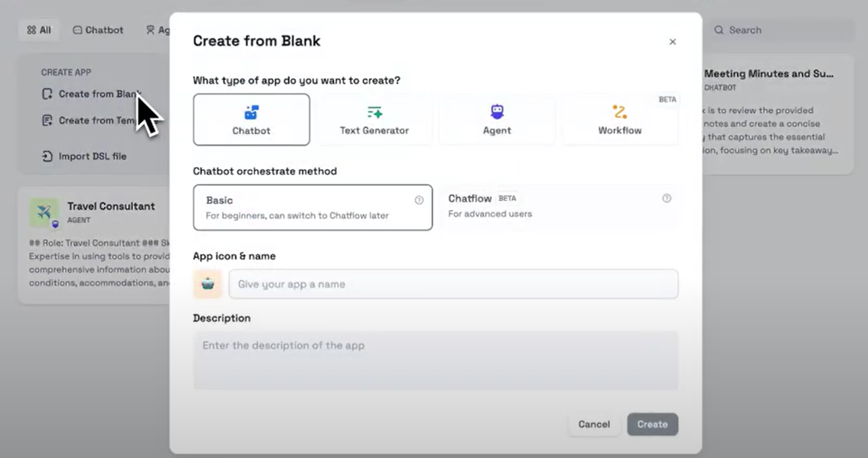The image size is (868, 458).
Task: Select the Chatbot app type card
Action: click(251, 120)
